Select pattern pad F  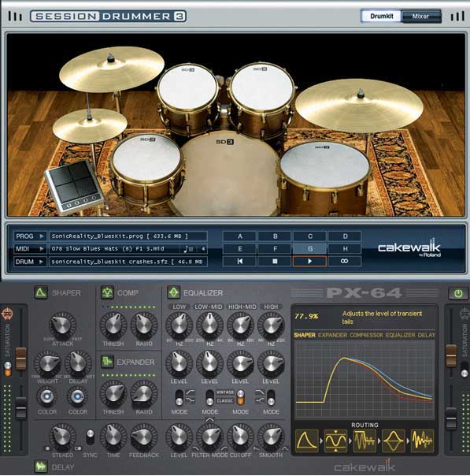tap(275, 249)
